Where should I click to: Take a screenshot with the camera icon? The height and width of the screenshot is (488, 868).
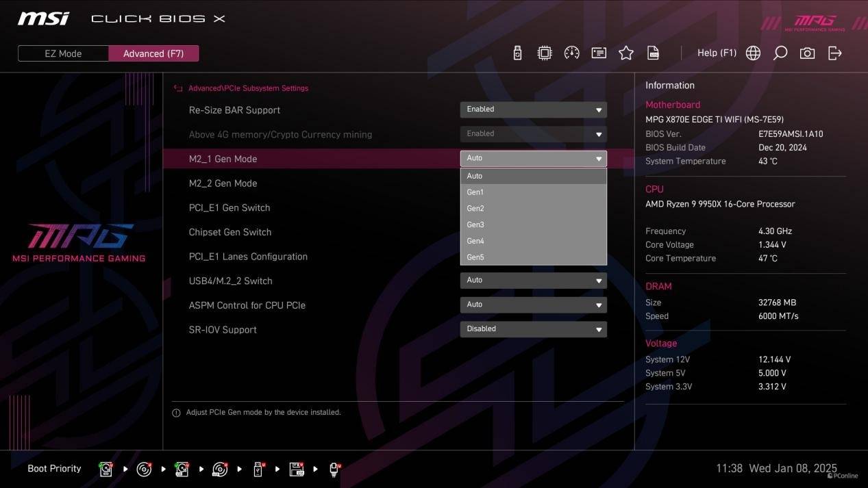pyautogui.click(x=808, y=53)
